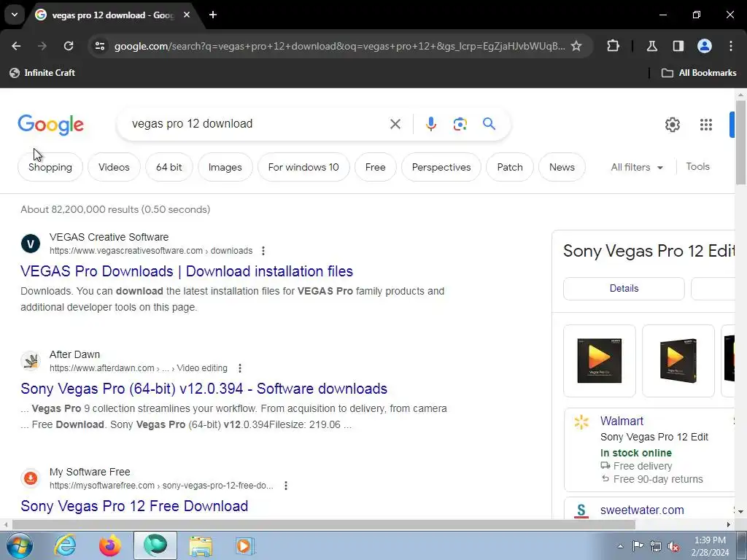
Task: Select the Images filter chip
Action: [225, 167]
